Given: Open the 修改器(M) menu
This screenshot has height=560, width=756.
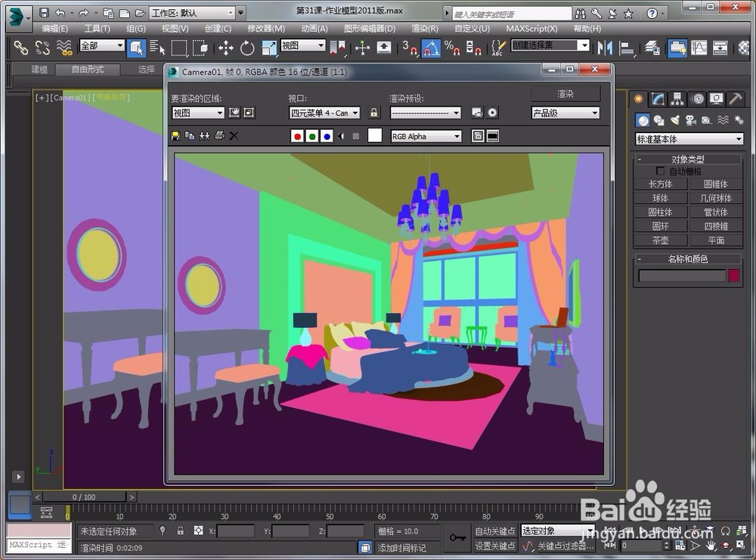Looking at the screenshot, I should [x=265, y=29].
